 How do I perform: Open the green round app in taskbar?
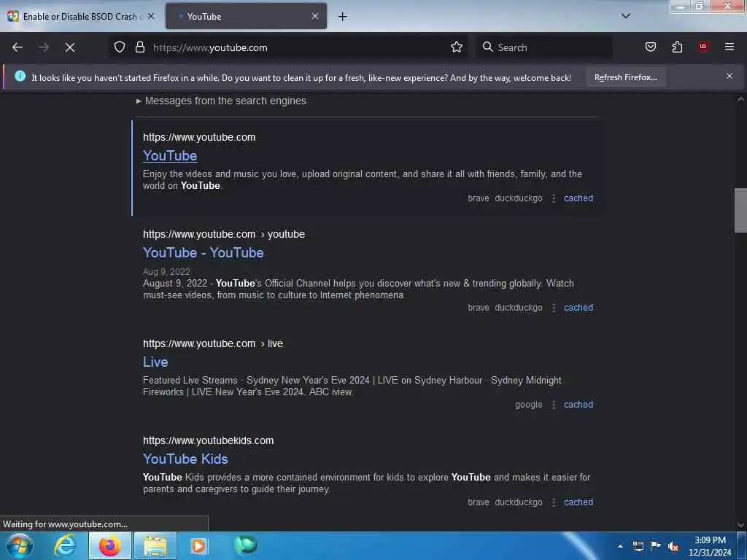(246, 545)
